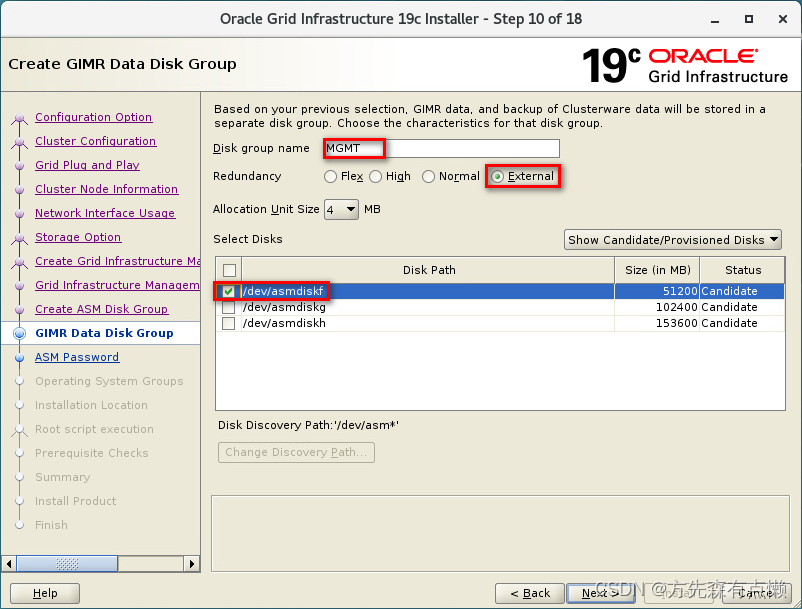Click the Status column header
The height and width of the screenshot is (609, 802).
743,270
